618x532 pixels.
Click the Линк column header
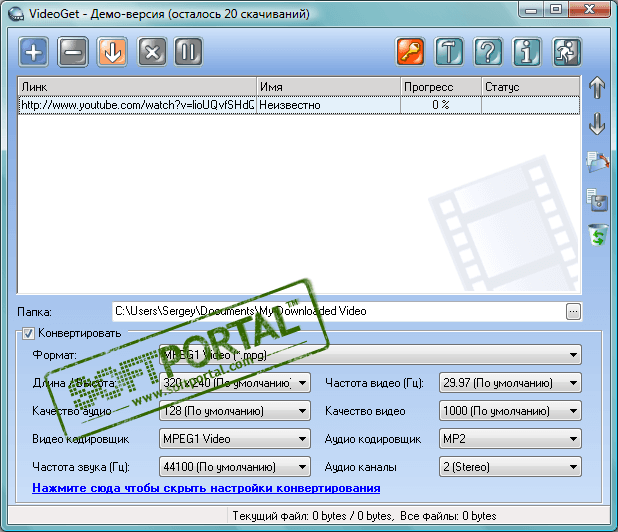(x=137, y=87)
